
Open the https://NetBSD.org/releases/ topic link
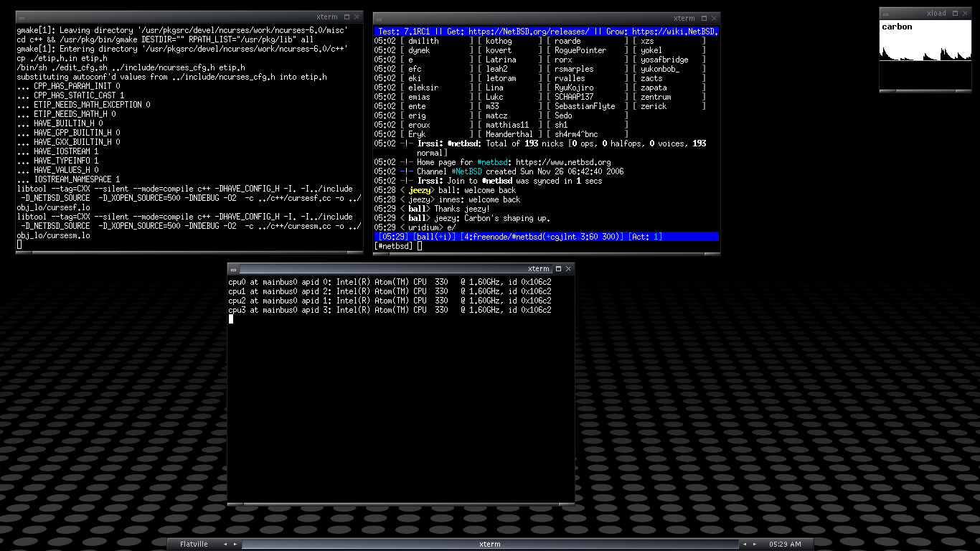tap(529, 32)
